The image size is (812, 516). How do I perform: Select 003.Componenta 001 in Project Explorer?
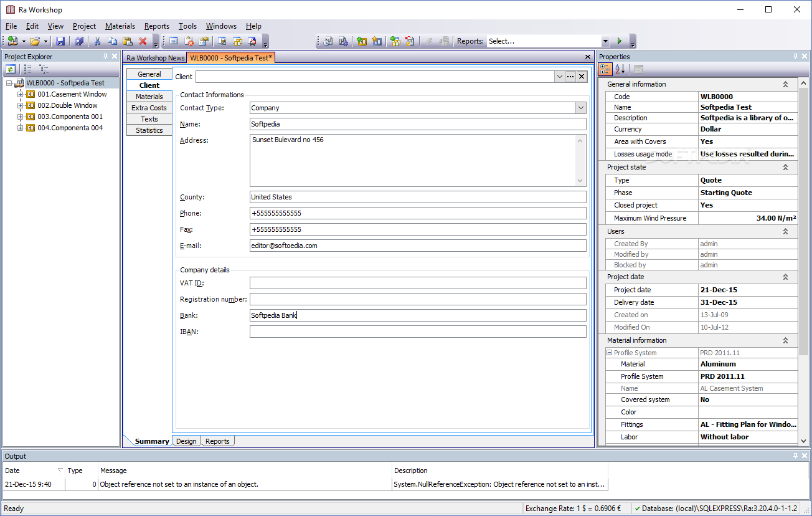[70, 117]
